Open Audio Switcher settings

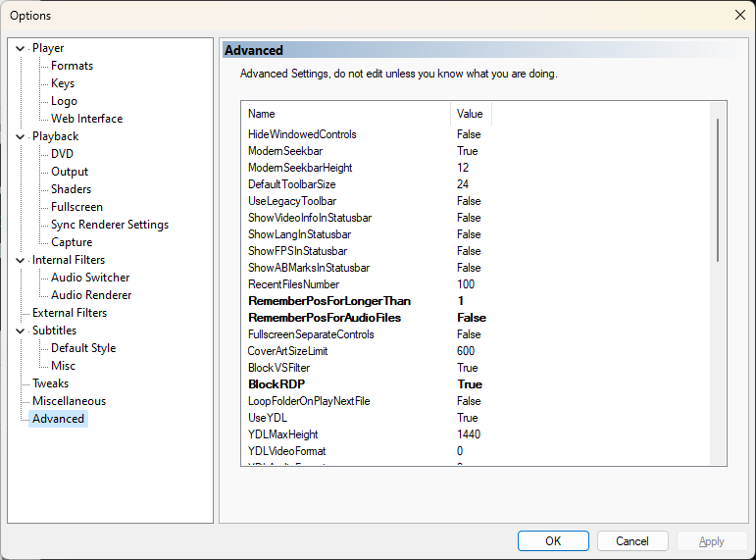pos(90,278)
